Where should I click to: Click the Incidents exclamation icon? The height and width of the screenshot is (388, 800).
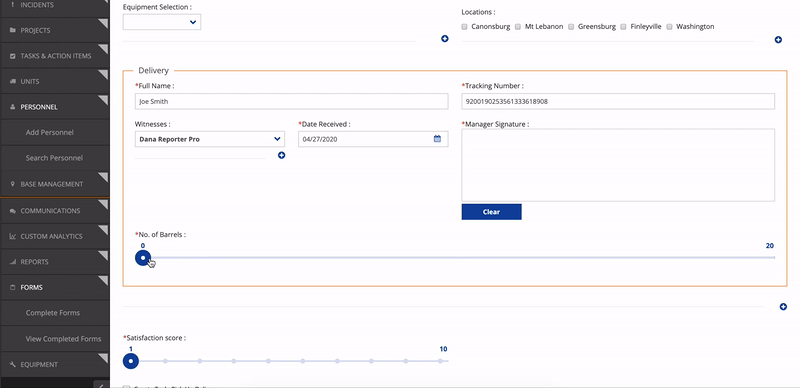[x=13, y=5]
